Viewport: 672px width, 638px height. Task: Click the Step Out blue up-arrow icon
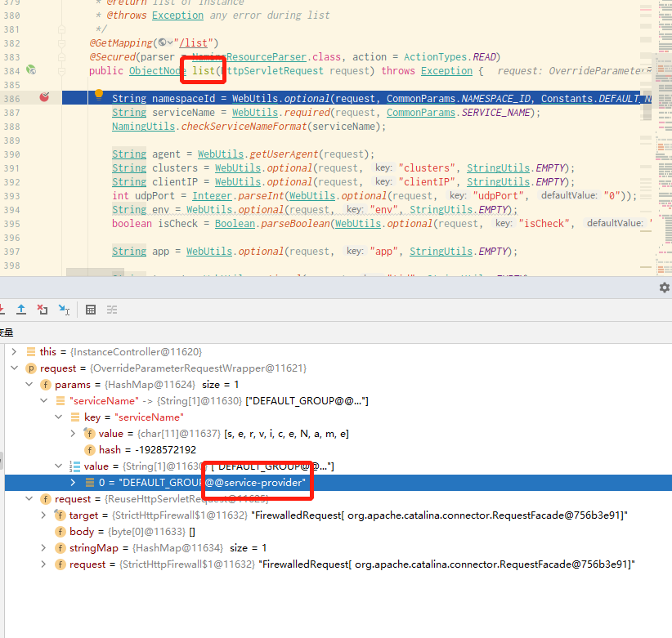coord(21,309)
